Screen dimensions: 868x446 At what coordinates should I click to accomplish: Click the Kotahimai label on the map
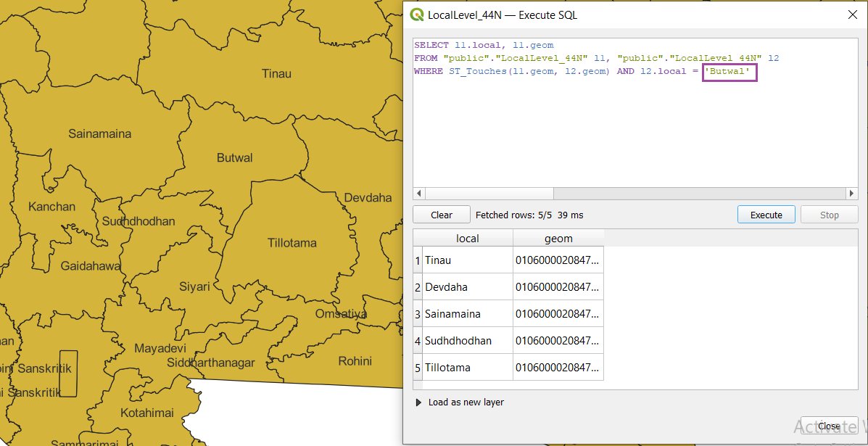point(147,413)
